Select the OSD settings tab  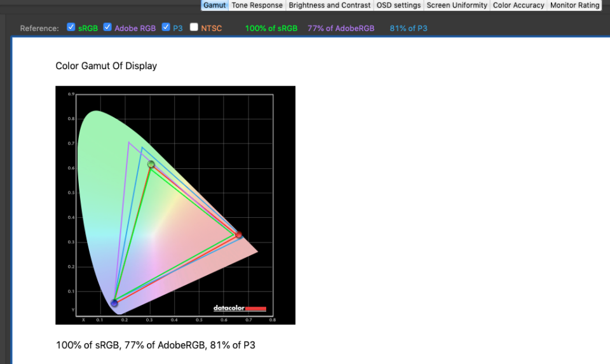click(398, 5)
